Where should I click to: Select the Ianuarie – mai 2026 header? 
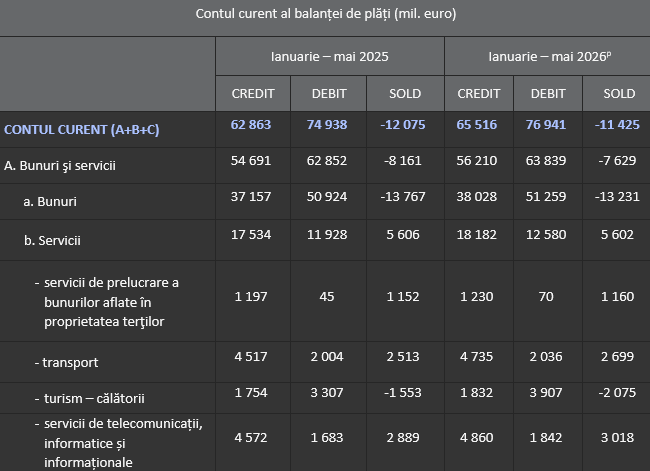click(550, 56)
